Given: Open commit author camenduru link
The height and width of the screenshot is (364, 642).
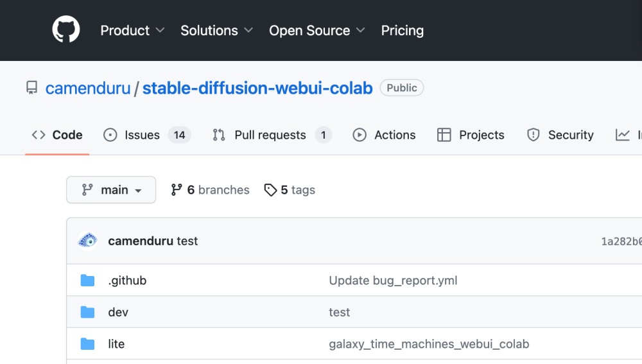Looking at the screenshot, I should coord(141,241).
